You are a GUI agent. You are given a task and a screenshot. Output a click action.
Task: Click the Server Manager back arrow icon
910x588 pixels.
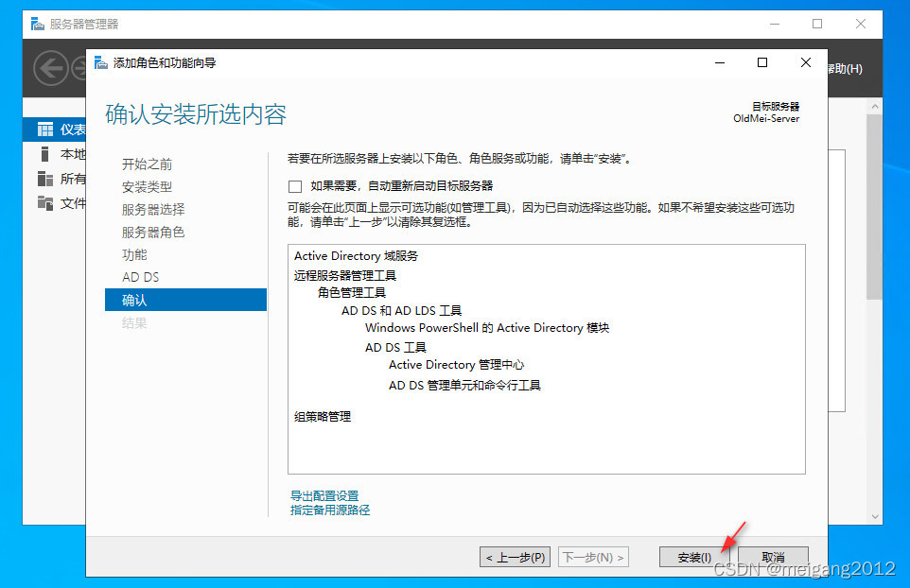(x=50, y=68)
